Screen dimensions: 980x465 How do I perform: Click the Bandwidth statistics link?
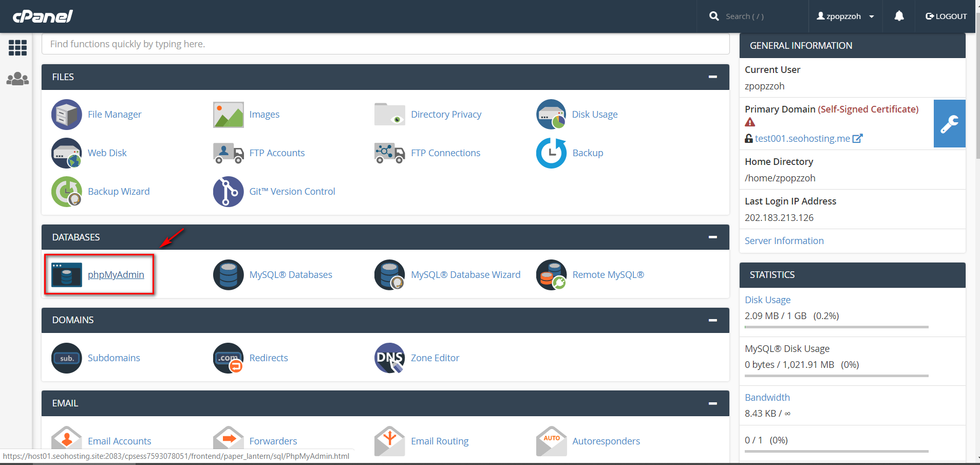coord(767,397)
